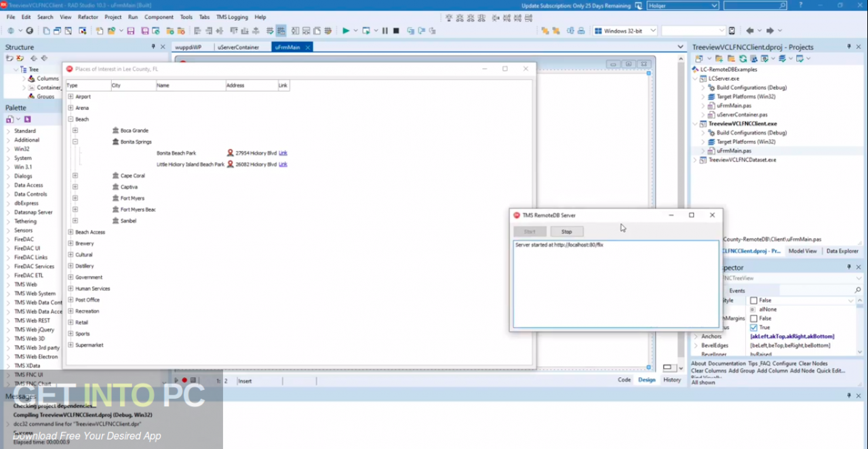Switch to the wuppdiWP tab

tap(189, 47)
